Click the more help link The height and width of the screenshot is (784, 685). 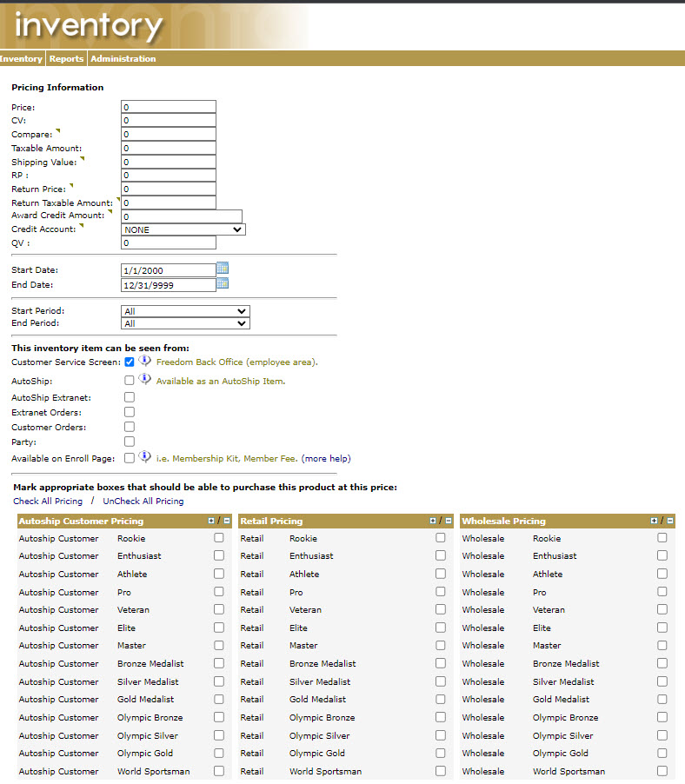326,458
